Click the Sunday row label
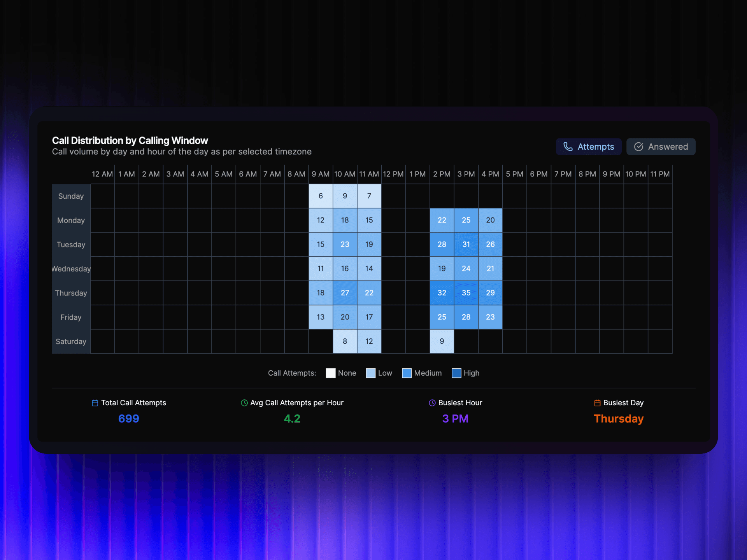Image resolution: width=747 pixels, height=560 pixels. coord(71,196)
